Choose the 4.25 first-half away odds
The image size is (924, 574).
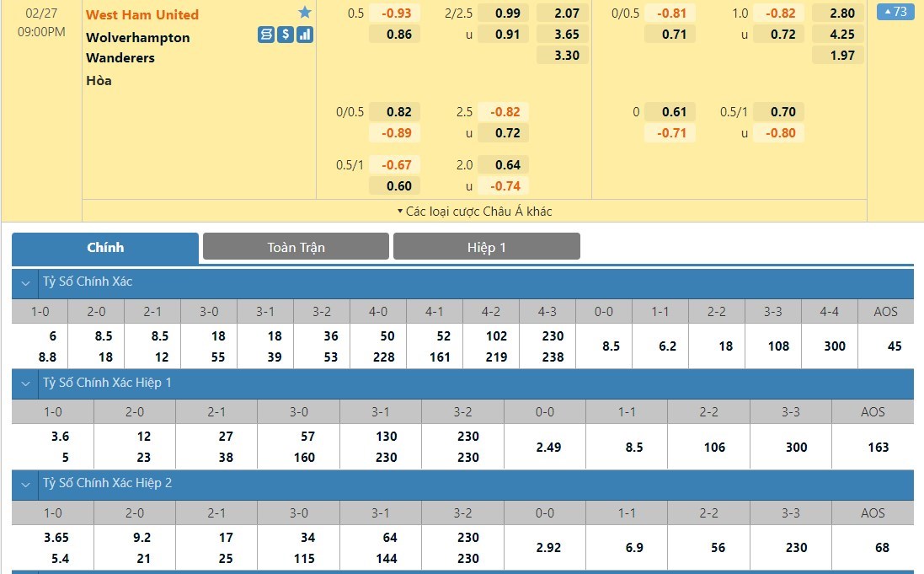click(838, 35)
